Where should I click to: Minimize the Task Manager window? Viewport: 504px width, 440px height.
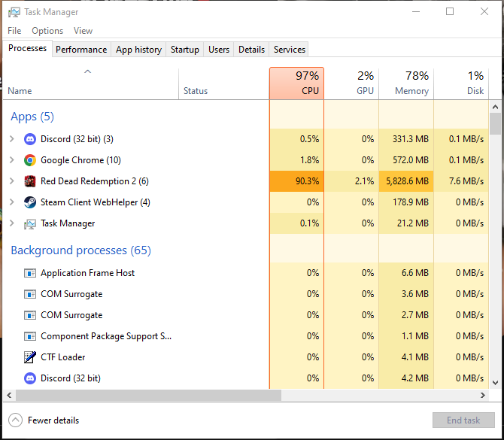pos(416,11)
